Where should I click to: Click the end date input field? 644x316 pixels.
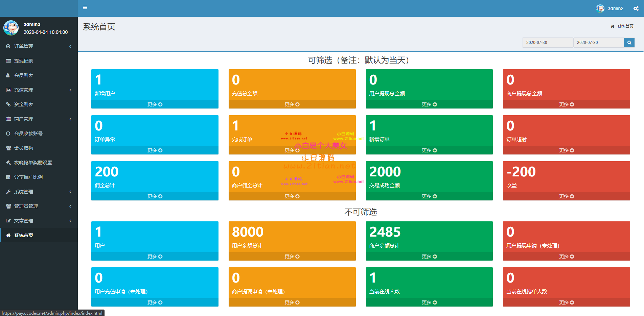click(598, 43)
